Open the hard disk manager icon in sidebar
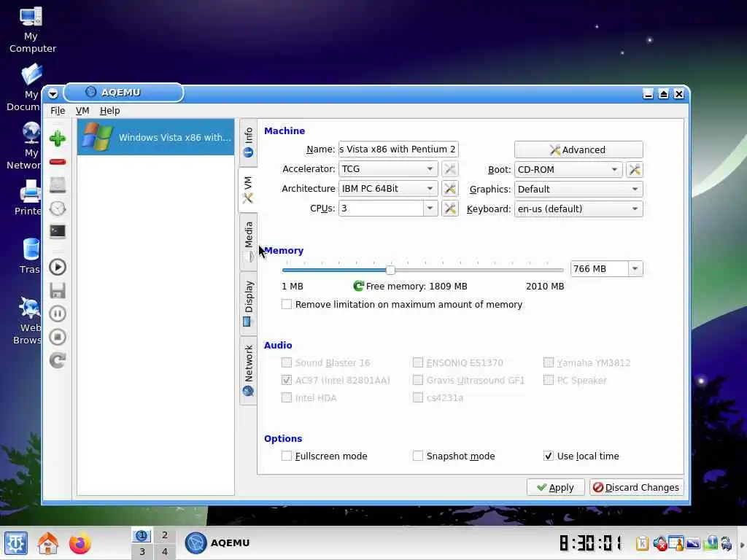Image resolution: width=747 pixels, height=560 pixels. pos(58,184)
